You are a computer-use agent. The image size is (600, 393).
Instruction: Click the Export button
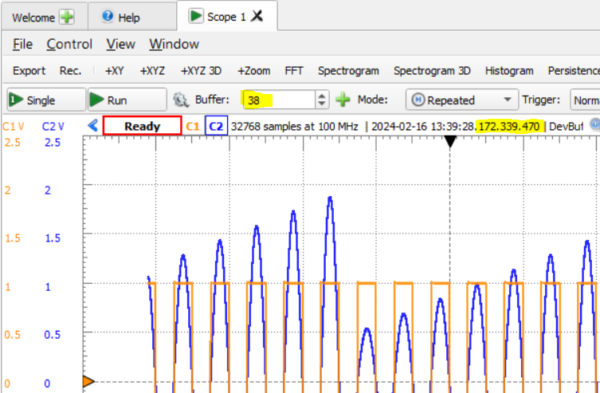point(29,71)
